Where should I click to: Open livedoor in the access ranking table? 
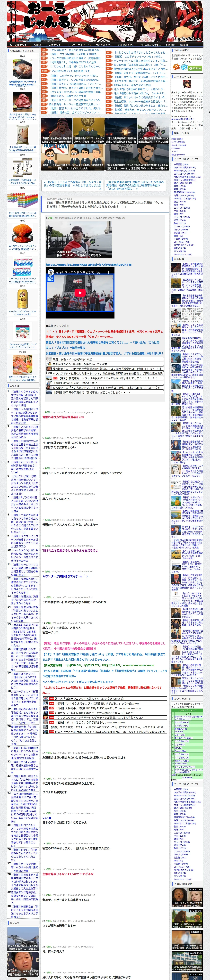[179, 732]
